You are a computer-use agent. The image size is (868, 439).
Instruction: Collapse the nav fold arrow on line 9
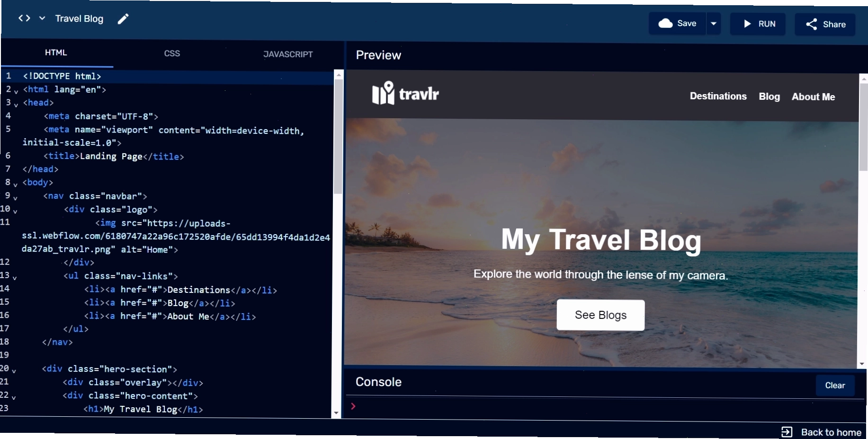click(16, 198)
